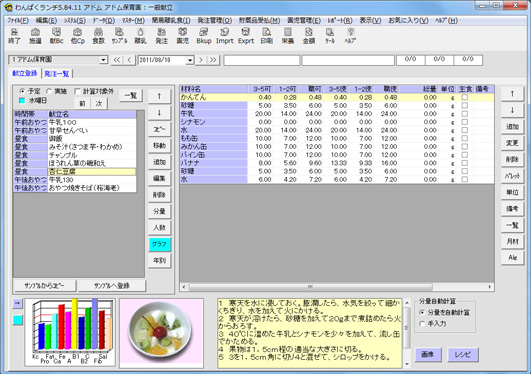Switch to the 発注一覧 tab

[x=57, y=74]
